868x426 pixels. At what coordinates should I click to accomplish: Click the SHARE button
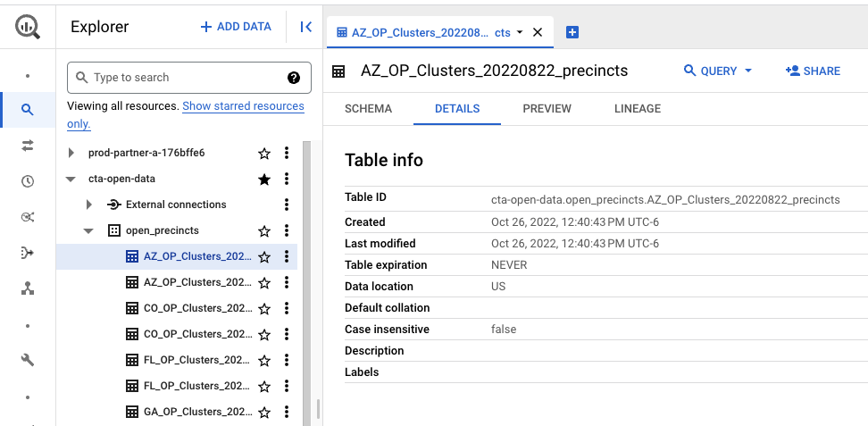(x=814, y=71)
